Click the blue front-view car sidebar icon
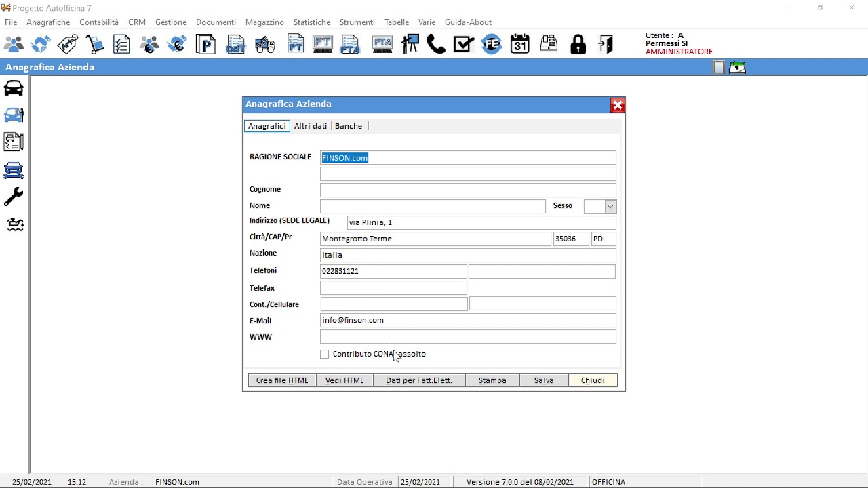This screenshot has width=868, height=488. (14, 170)
